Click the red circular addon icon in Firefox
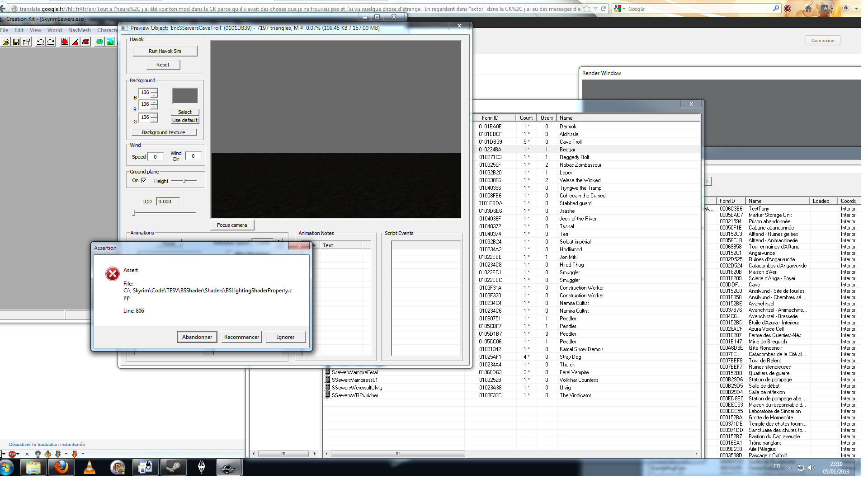Viewport: 868px width, 488px height. click(x=788, y=9)
